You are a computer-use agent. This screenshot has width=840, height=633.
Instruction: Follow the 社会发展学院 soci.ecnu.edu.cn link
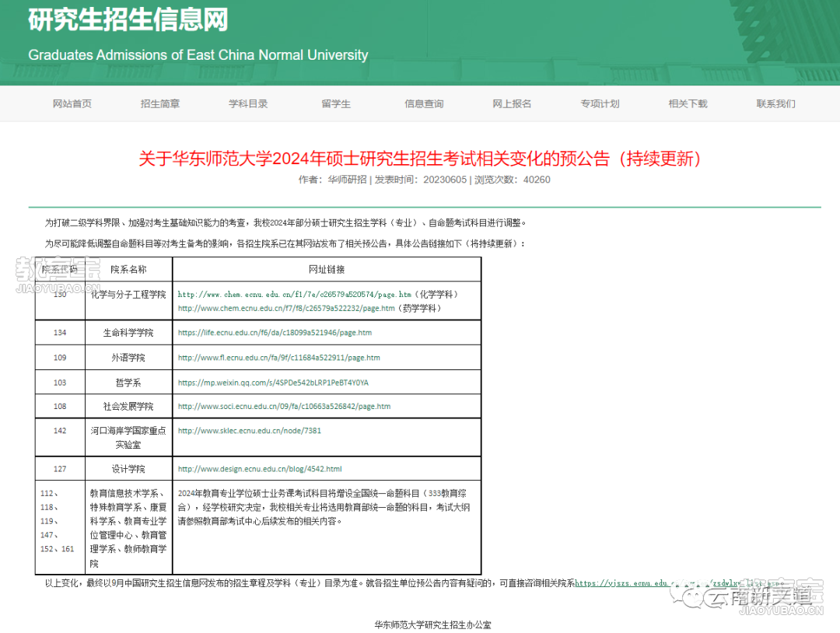pos(284,407)
